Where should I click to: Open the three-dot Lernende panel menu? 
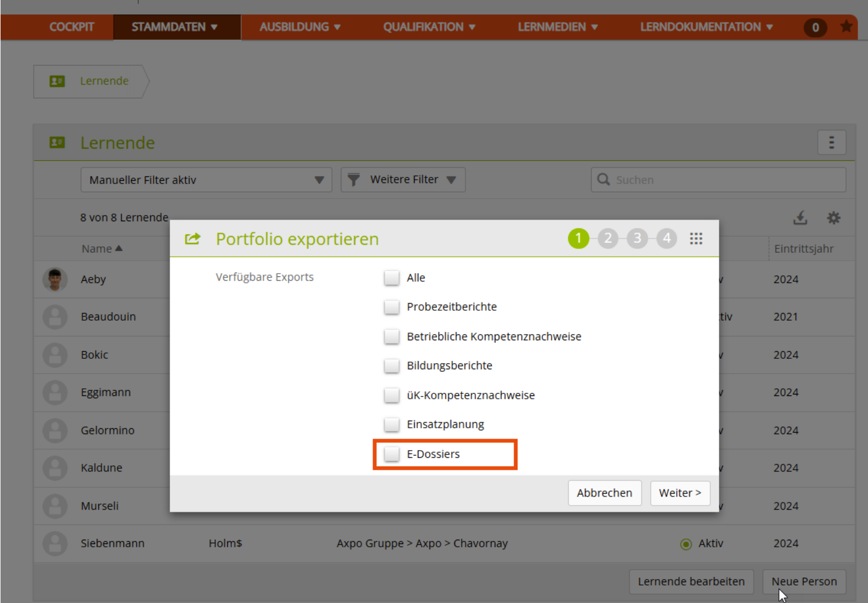831,143
